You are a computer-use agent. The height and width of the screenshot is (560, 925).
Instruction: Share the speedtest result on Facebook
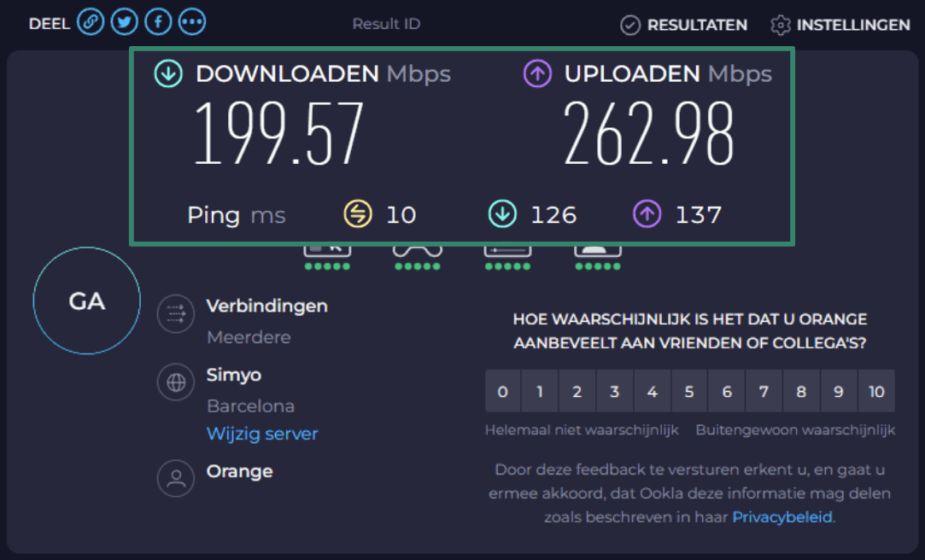click(x=157, y=21)
